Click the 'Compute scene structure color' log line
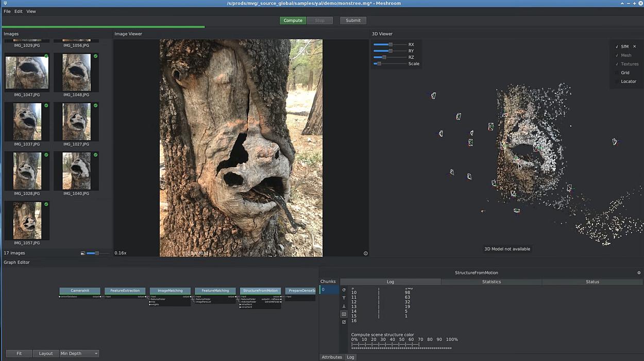The width and height of the screenshot is (644, 361). 382,335
